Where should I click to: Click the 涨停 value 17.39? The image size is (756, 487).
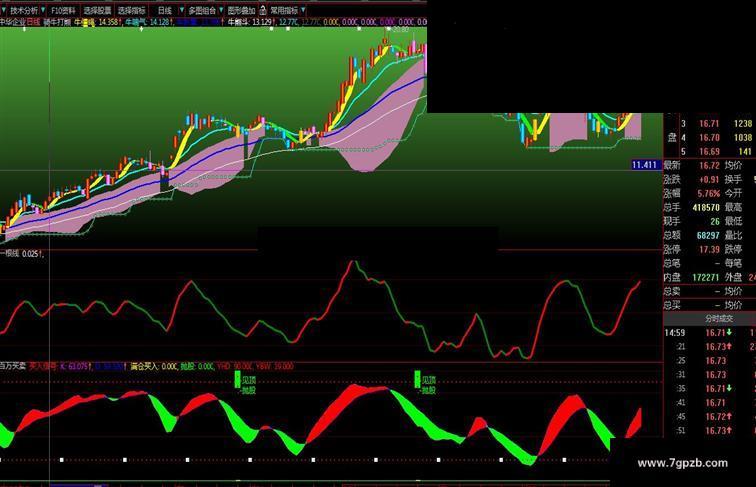pos(709,250)
